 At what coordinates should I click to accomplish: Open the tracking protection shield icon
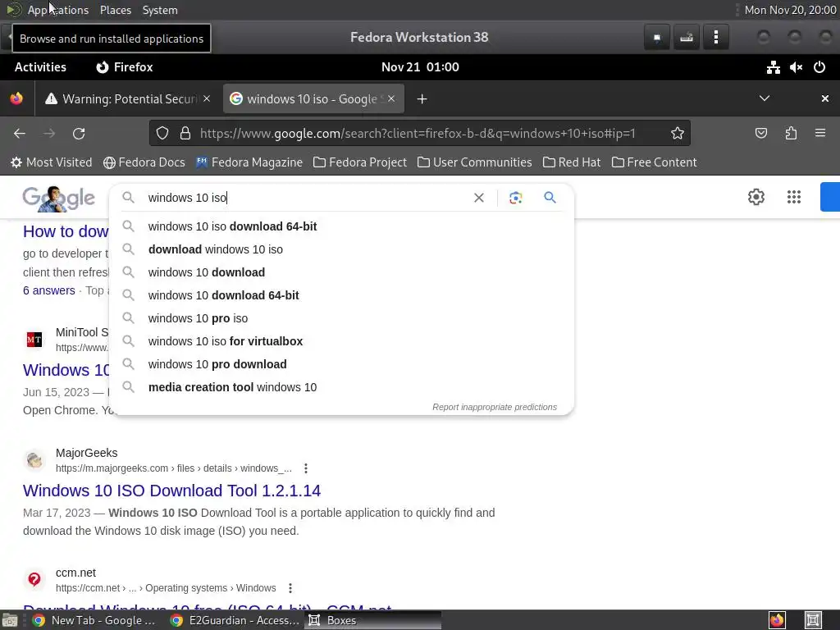click(162, 134)
